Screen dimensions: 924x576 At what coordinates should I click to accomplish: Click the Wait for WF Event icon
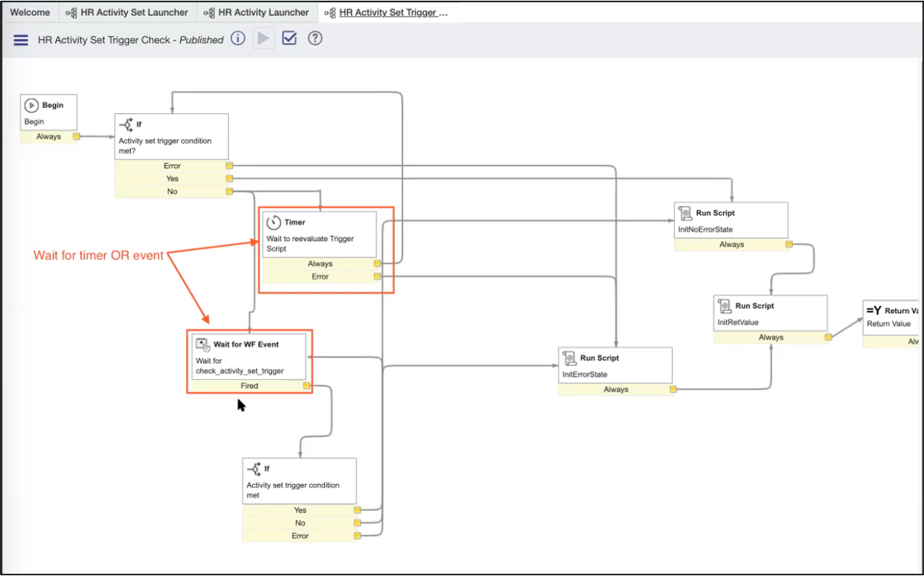coord(203,344)
